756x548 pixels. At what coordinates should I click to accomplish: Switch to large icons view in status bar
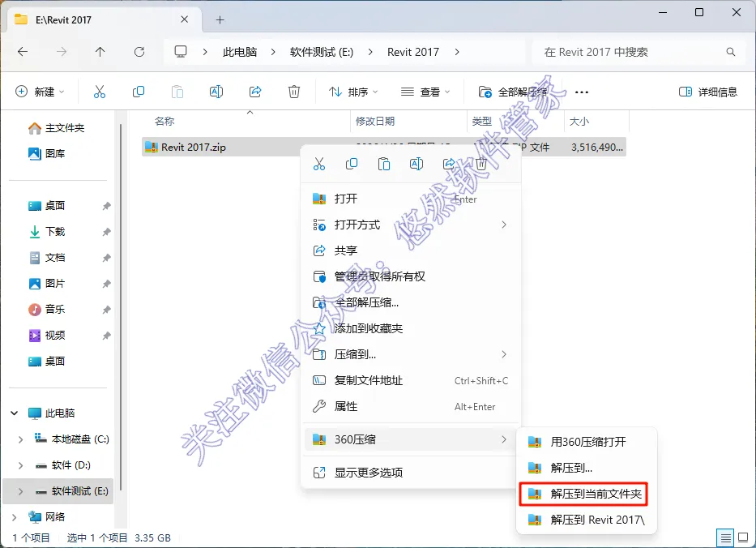(x=743, y=537)
